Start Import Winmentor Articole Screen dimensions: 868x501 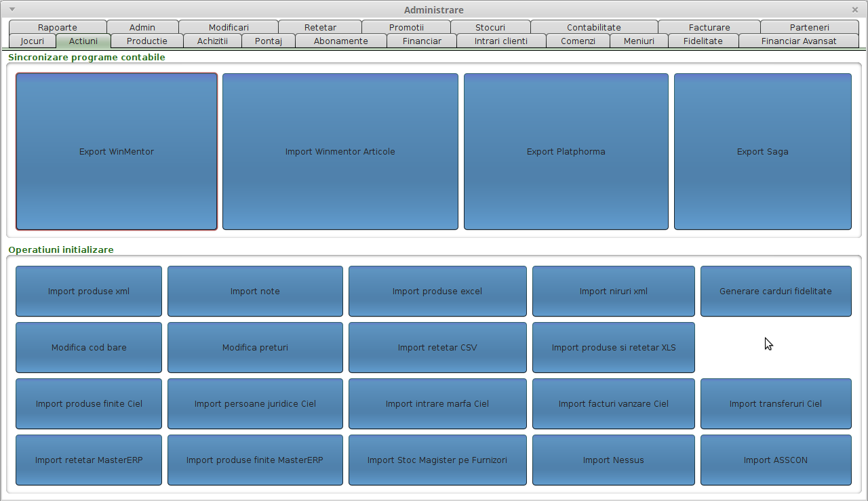pos(340,152)
